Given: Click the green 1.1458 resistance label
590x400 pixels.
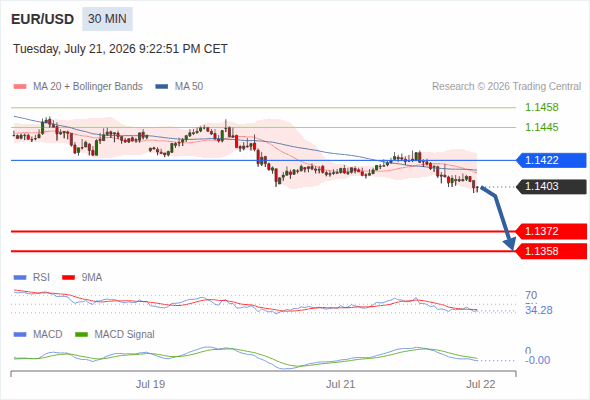Looking at the screenshot, I should [541, 107].
